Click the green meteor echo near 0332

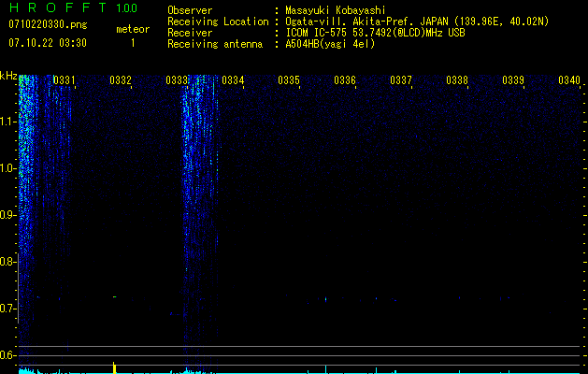click(x=114, y=296)
